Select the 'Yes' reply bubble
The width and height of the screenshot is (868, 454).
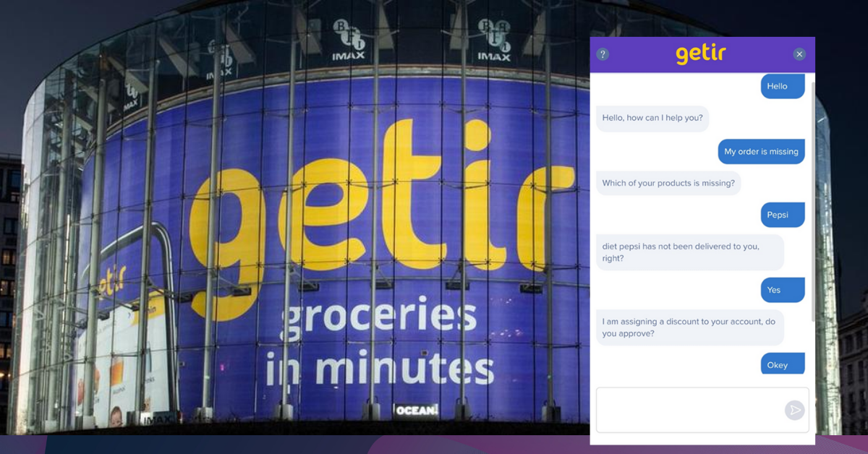tap(783, 290)
